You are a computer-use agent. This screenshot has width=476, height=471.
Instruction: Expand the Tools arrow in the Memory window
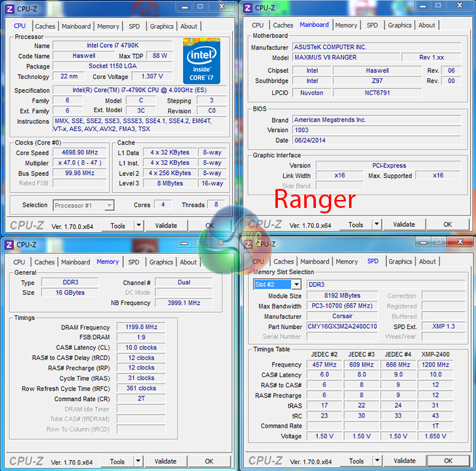click(x=138, y=461)
